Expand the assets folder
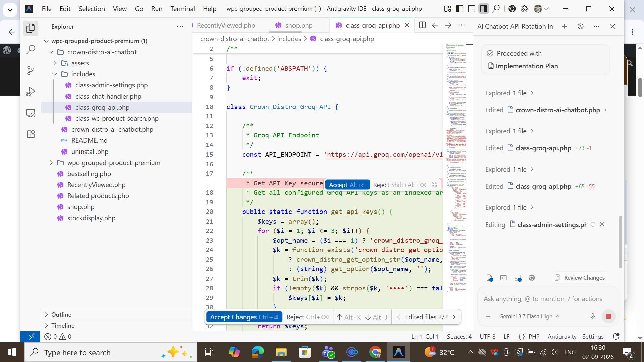Screen dimensions: 644x362 pyautogui.click(x=55, y=63)
